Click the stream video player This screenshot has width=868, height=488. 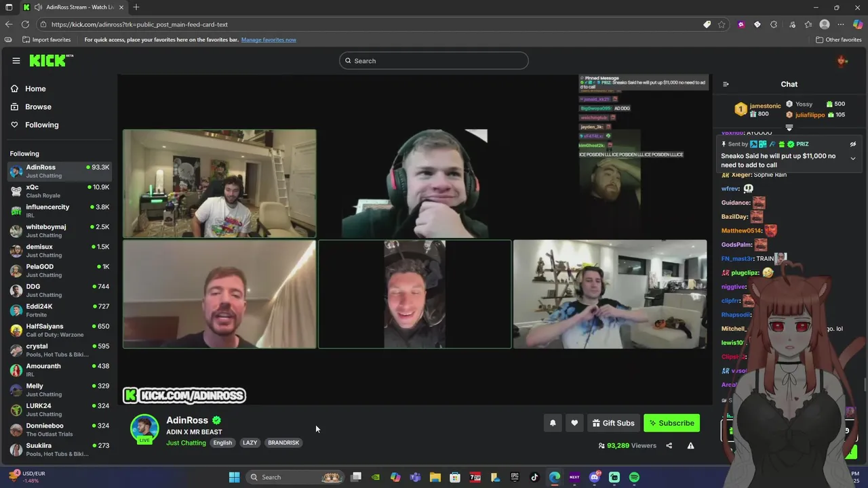point(414,239)
